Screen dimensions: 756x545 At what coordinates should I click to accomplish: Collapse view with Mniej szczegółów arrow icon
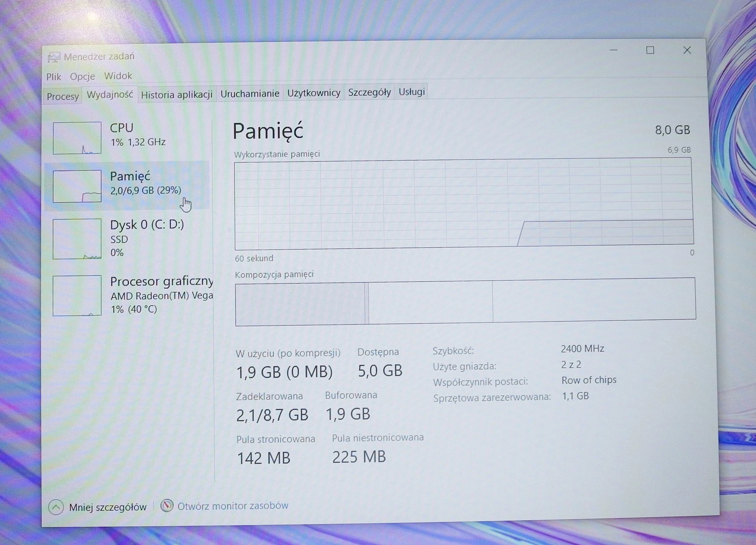[56, 507]
